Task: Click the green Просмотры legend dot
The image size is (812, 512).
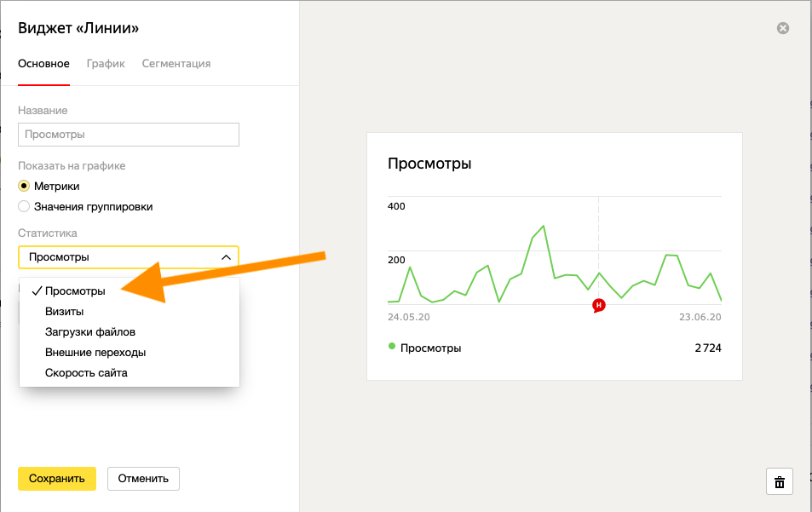Action: tap(392, 347)
